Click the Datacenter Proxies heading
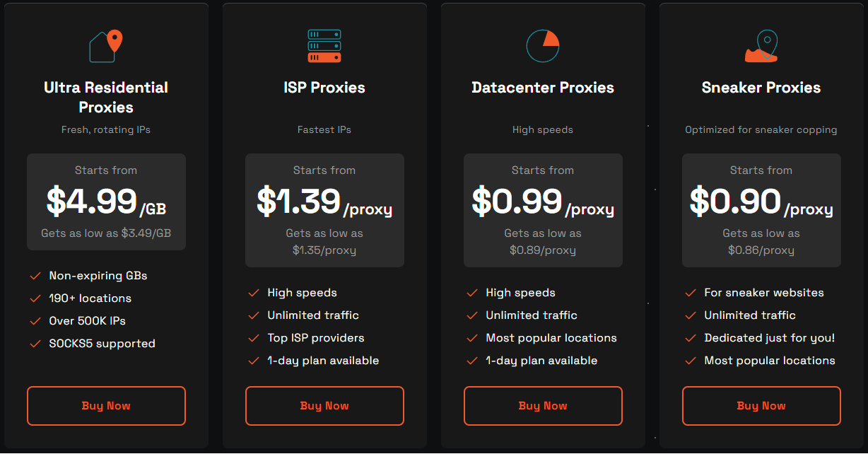Image resolution: width=868 pixels, height=454 pixels. pos(543,87)
